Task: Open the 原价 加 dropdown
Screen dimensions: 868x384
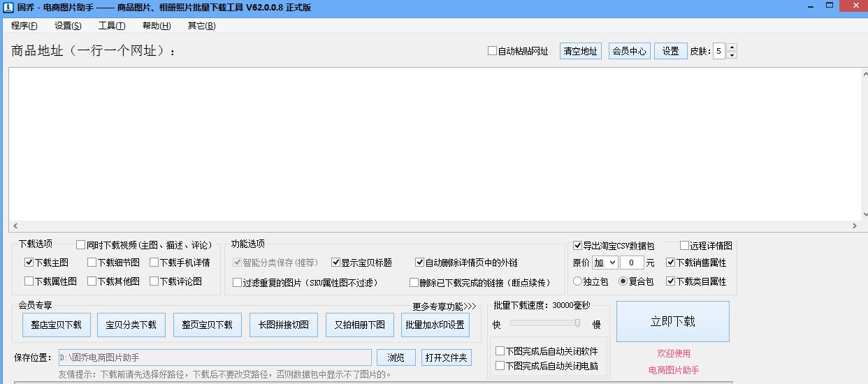Action: point(605,263)
